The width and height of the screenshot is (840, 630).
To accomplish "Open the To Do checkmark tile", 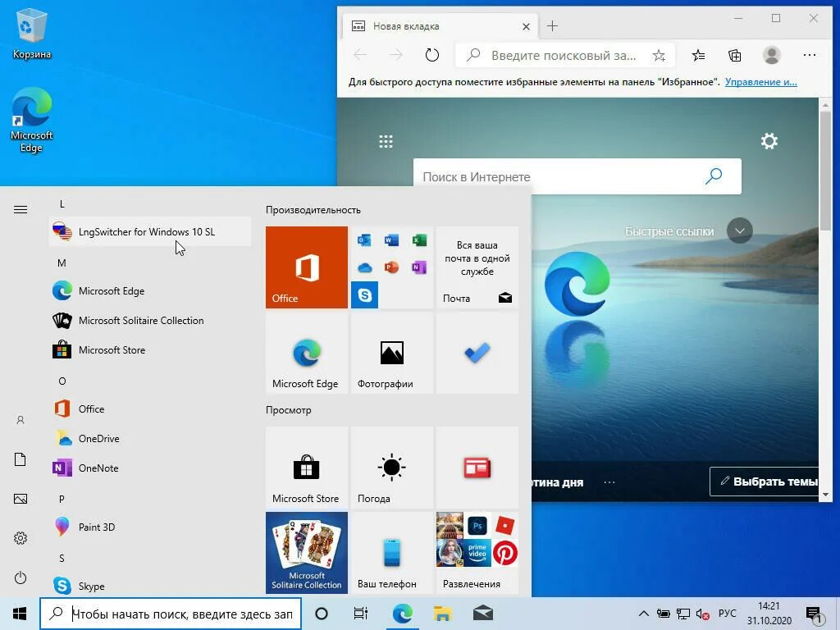I will pyautogui.click(x=477, y=354).
